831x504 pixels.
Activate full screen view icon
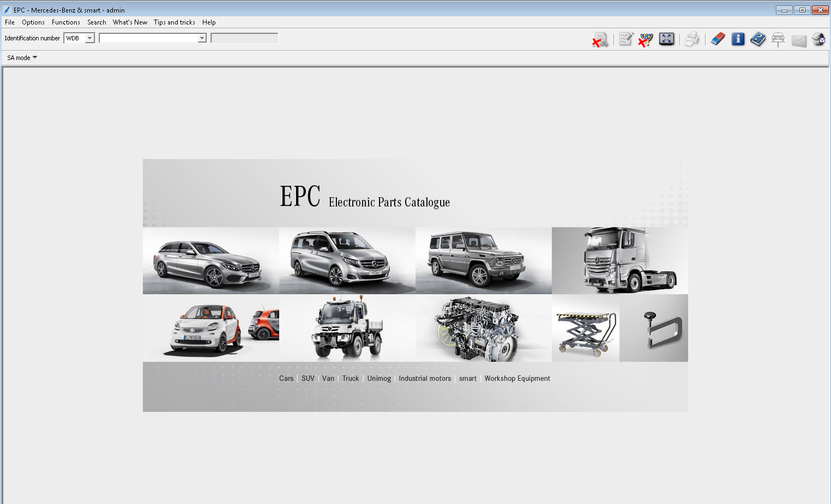click(666, 39)
